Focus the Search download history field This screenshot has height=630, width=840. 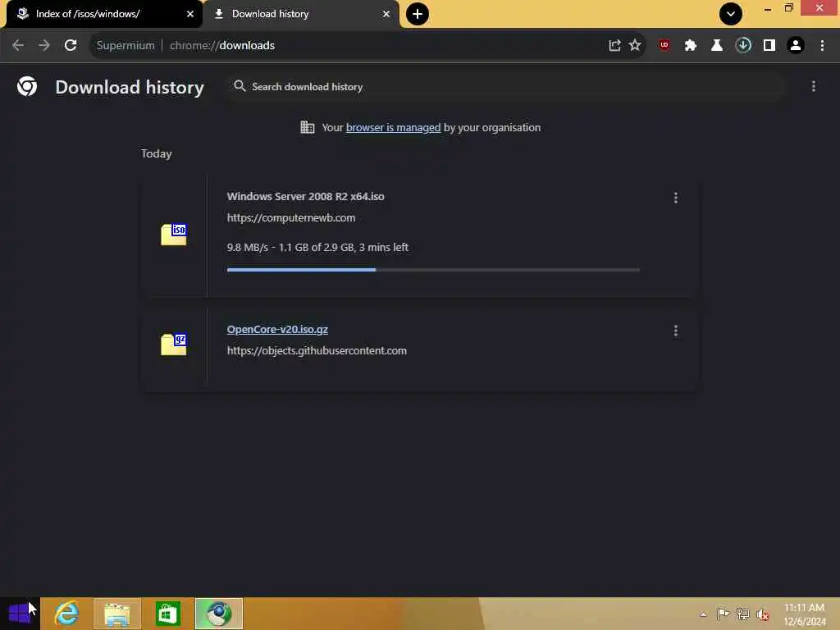(506, 87)
